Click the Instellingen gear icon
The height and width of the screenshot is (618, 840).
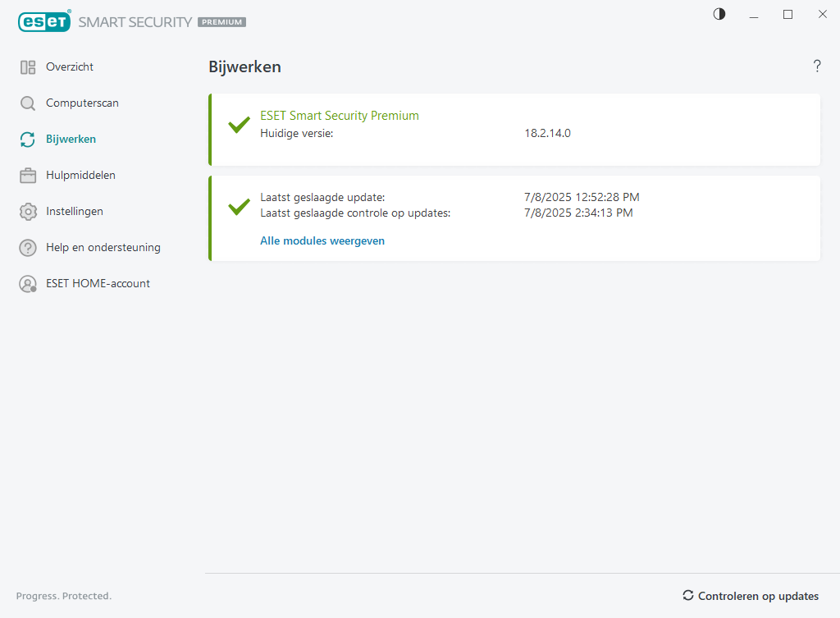(x=28, y=212)
